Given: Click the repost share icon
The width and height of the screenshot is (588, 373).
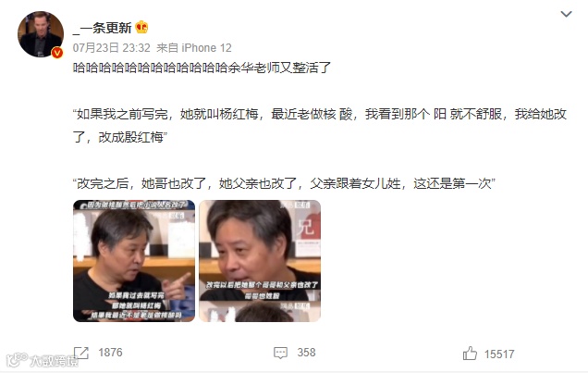Looking at the screenshot, I should pyautogui.click(x=81, y=353).
